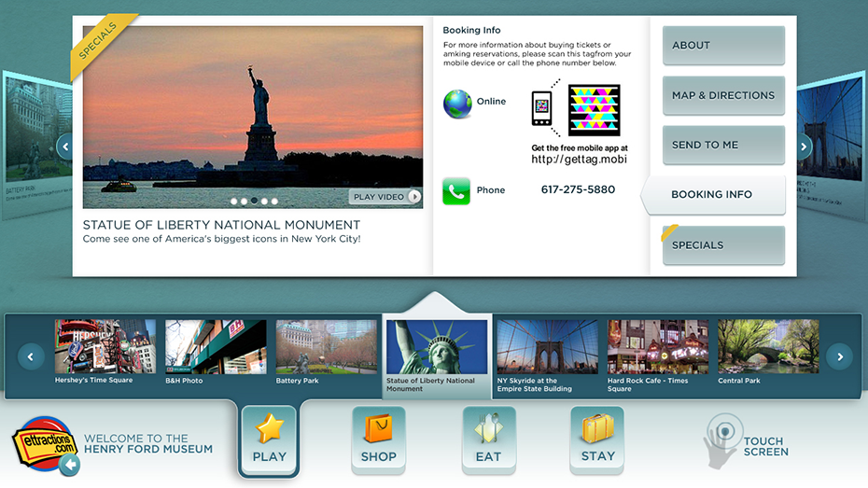Viewport: 868px width, 488px height.
Task: Select the SEND TO ME option
Action: click(723, 145)
